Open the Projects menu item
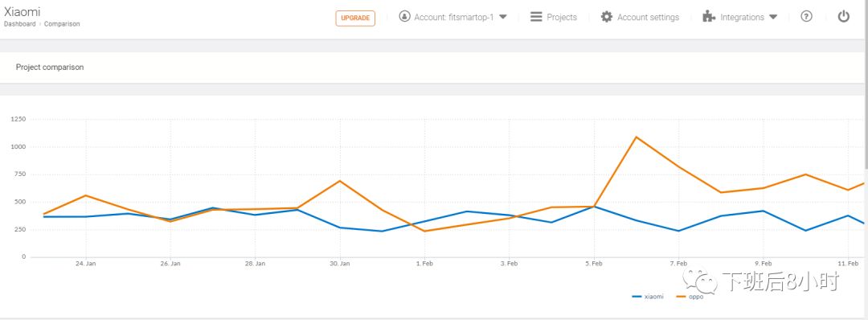Viewport: 868px width, 320px height. 562,17
